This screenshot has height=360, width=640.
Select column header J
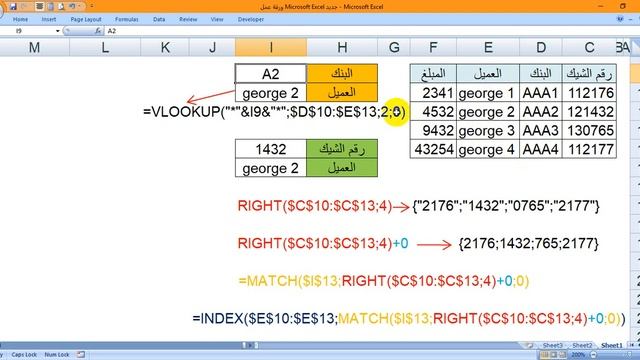pos(212,47)
